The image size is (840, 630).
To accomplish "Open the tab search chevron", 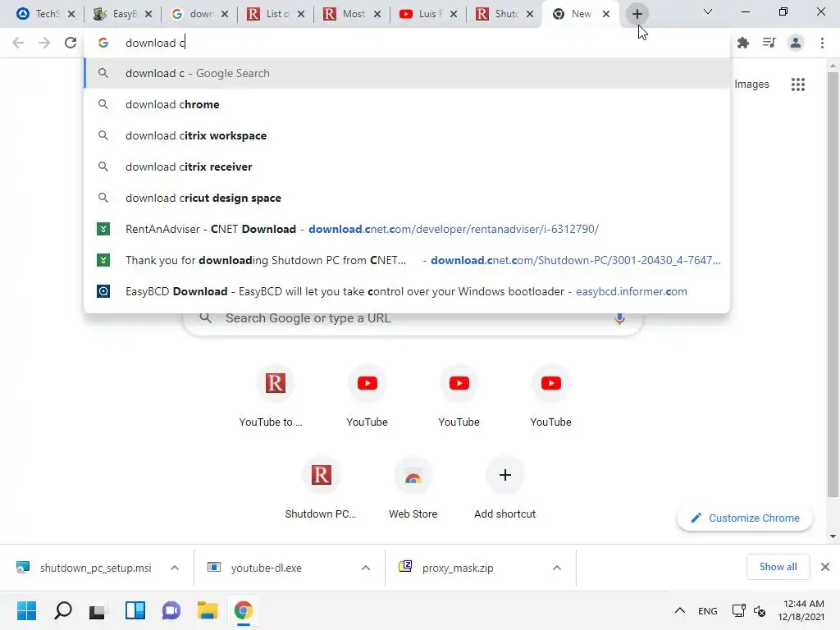I will coord(708,11).
